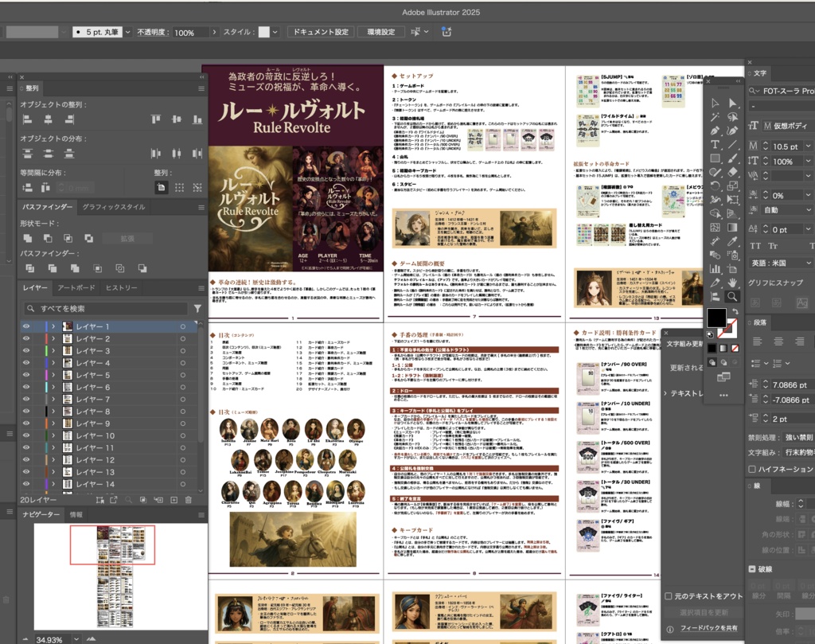Image resolution: width=815 pixels, height=644 pixels.
Task: Toggle target circle of レイヤー 5
Action: [x=183, y=375]
